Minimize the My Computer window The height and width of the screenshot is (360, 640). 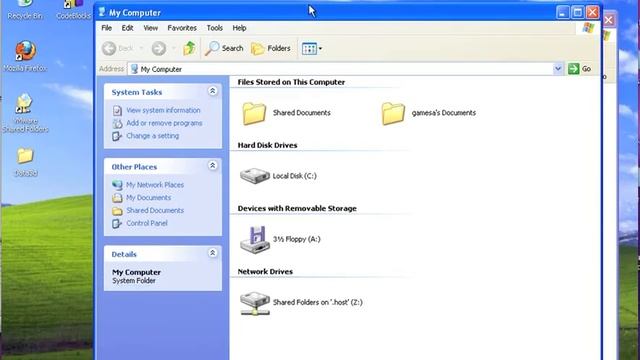[562, 12]
